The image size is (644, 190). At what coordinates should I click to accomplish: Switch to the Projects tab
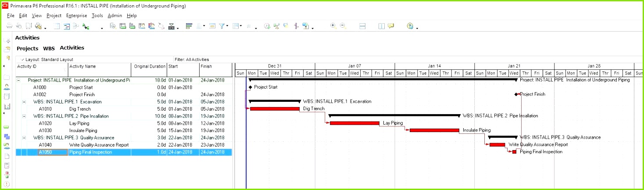pos(27,48)
